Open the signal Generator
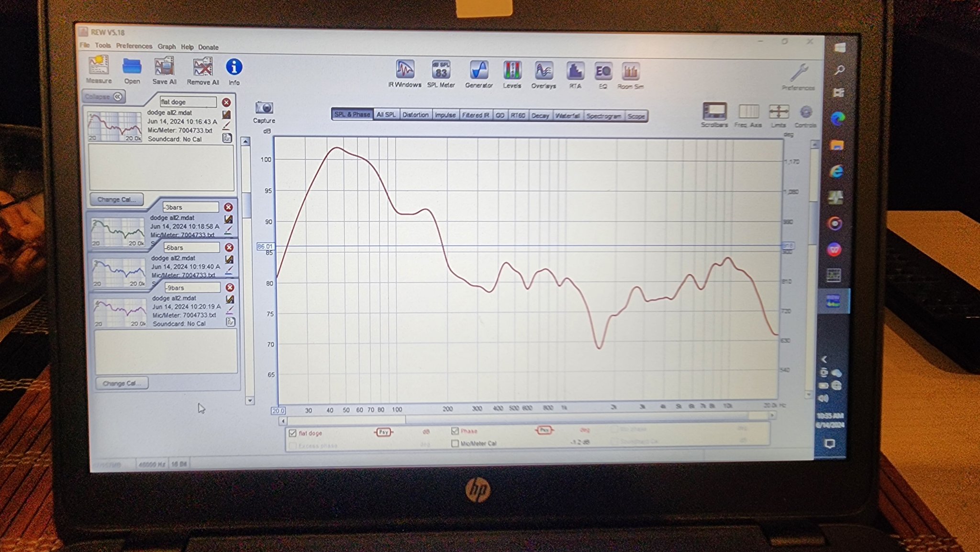980x552 pixels. (x=479, y=70)
